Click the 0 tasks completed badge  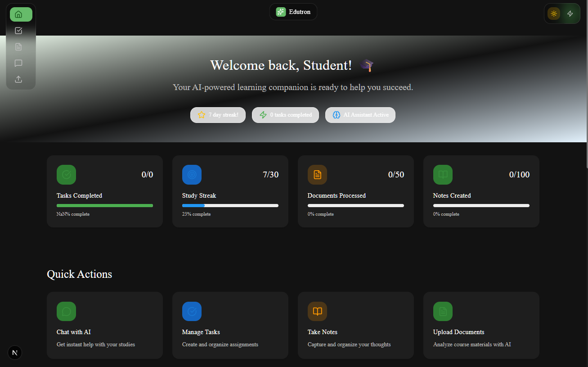(x=285, y=115)
